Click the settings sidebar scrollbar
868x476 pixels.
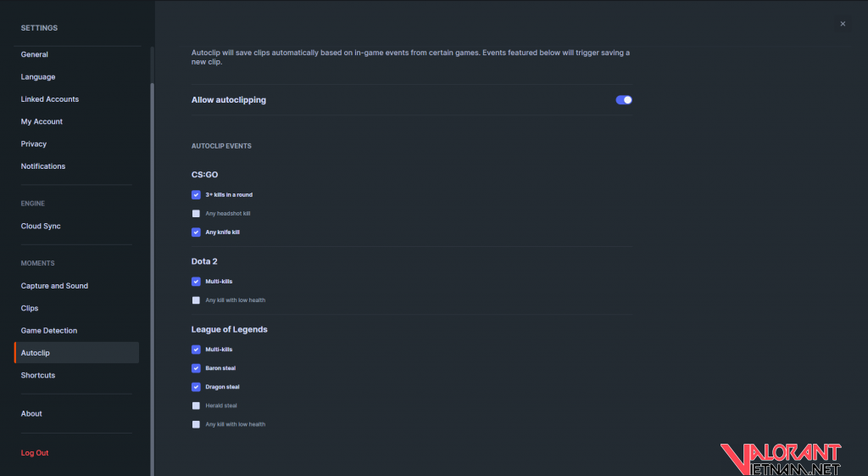tap(152, 255)
